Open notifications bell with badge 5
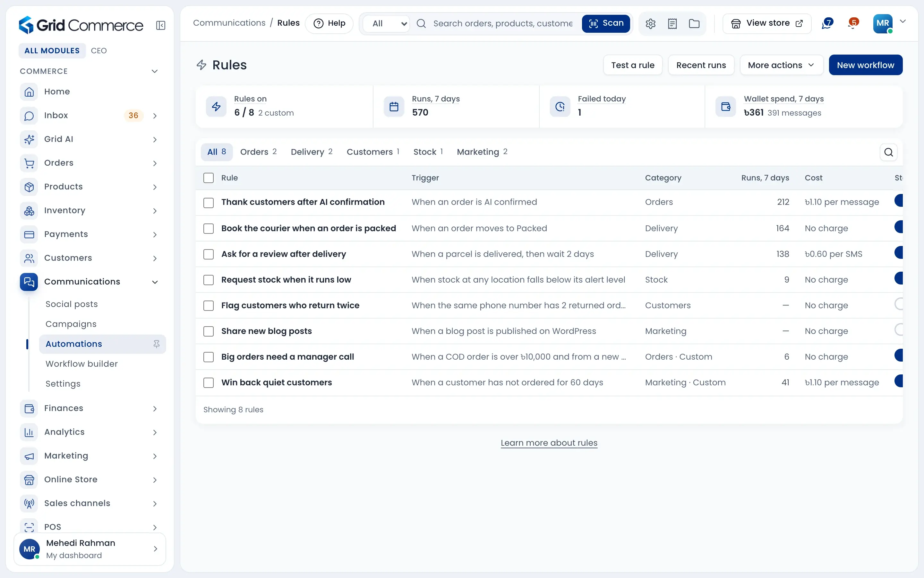 (853, 23)
